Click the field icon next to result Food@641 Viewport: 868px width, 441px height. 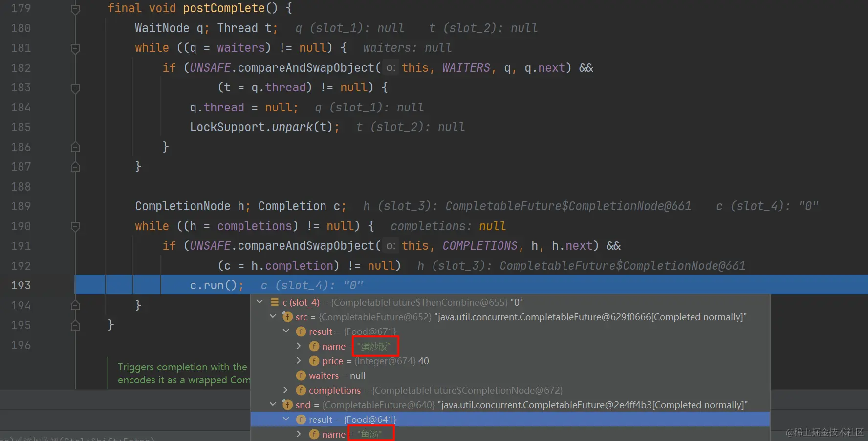[301, 419]
